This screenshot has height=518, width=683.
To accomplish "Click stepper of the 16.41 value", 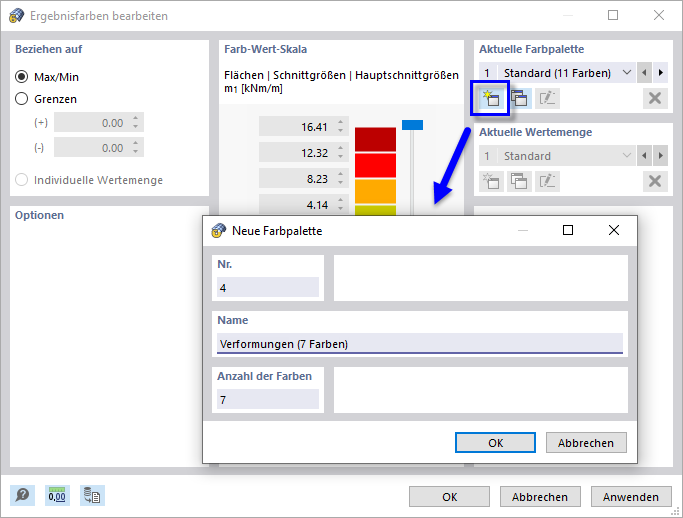I will pos(341,127).
